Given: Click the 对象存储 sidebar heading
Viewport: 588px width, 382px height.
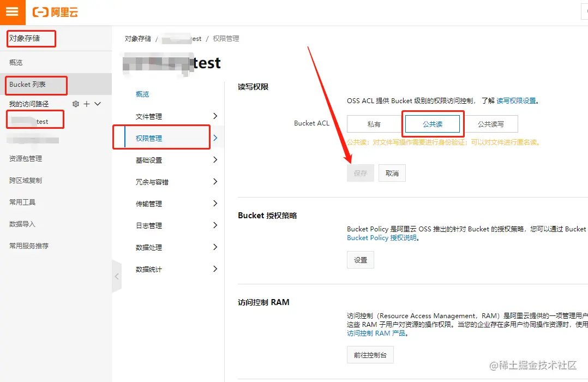Looking at the screenshot, I should point(25,38).
